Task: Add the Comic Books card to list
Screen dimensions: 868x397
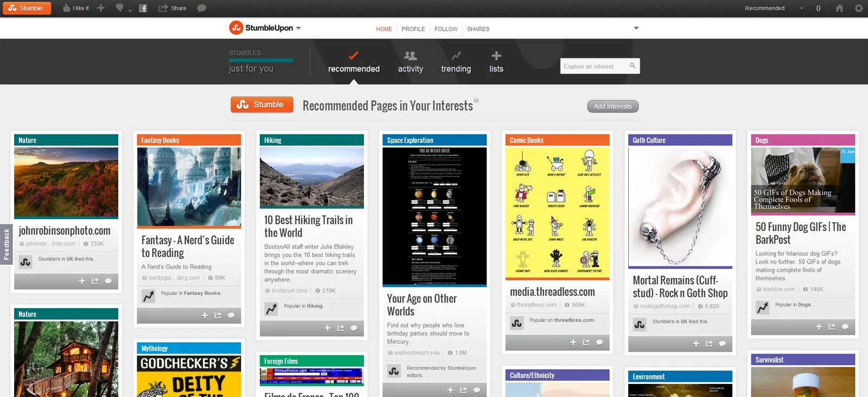Action: click(573, 342)
